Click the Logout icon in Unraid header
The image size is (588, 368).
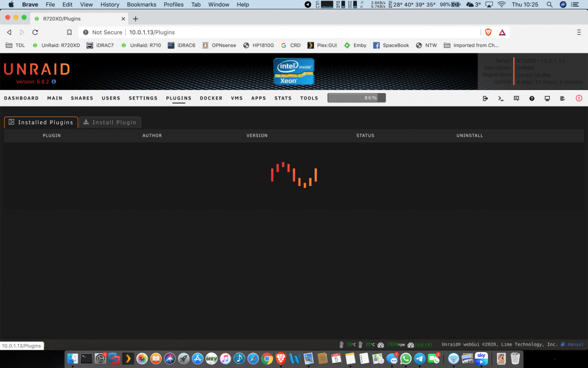[x=485, y=98]
